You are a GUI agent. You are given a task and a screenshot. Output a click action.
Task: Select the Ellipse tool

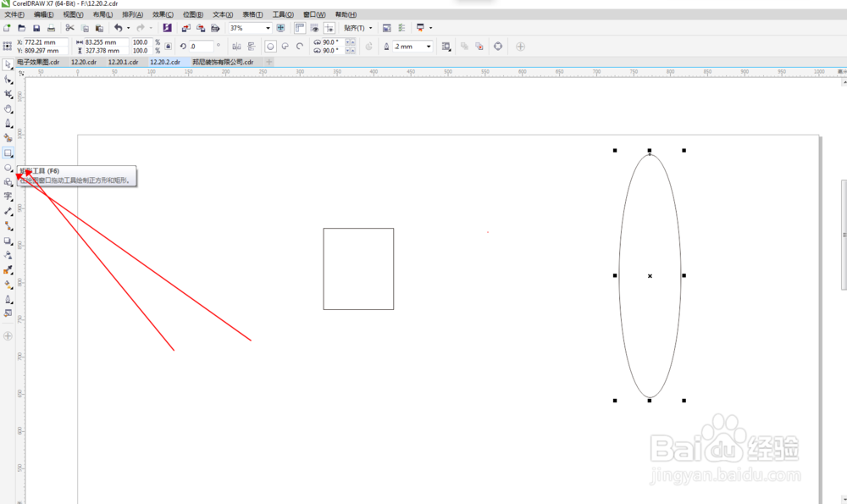(8, 168)
